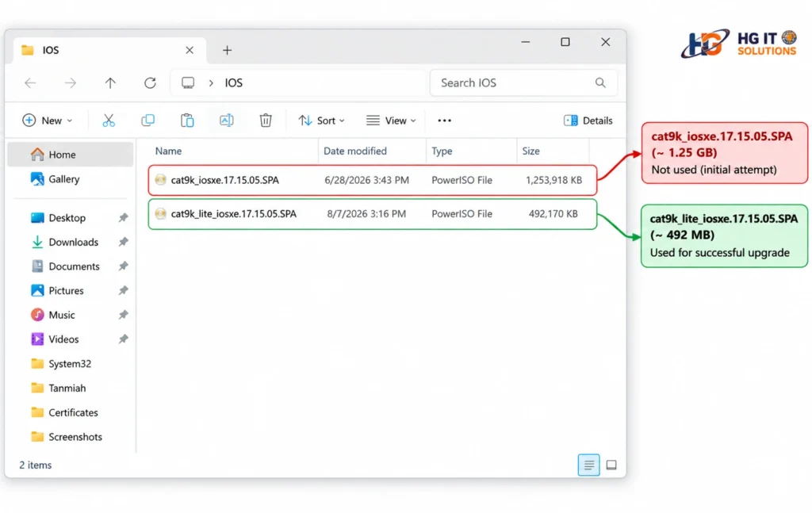Open Gallery in the sidebar

coord(71,179)
